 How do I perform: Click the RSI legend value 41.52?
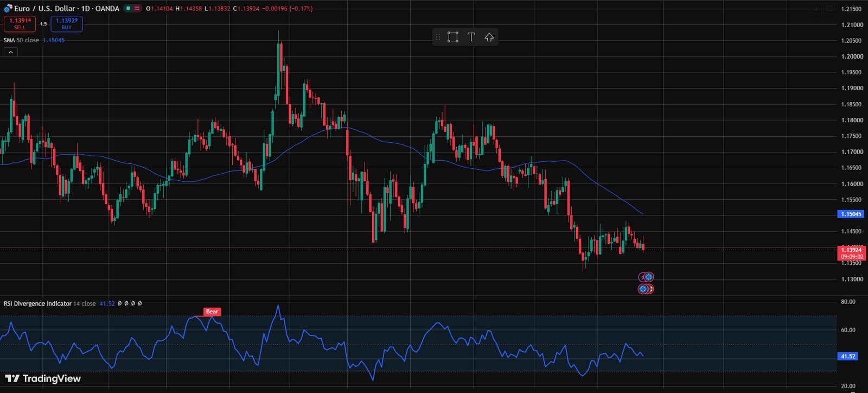pyautogui.click(x=107, y=303)
